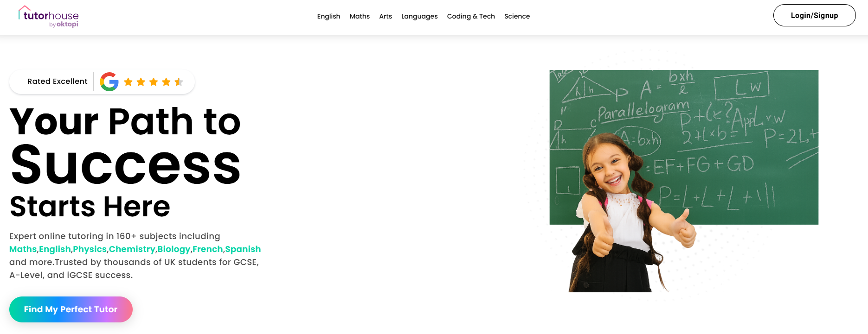The width and height of the screenshot is (868, 334).
Task: Follow the Biology subject link
Action: point(174,249)
